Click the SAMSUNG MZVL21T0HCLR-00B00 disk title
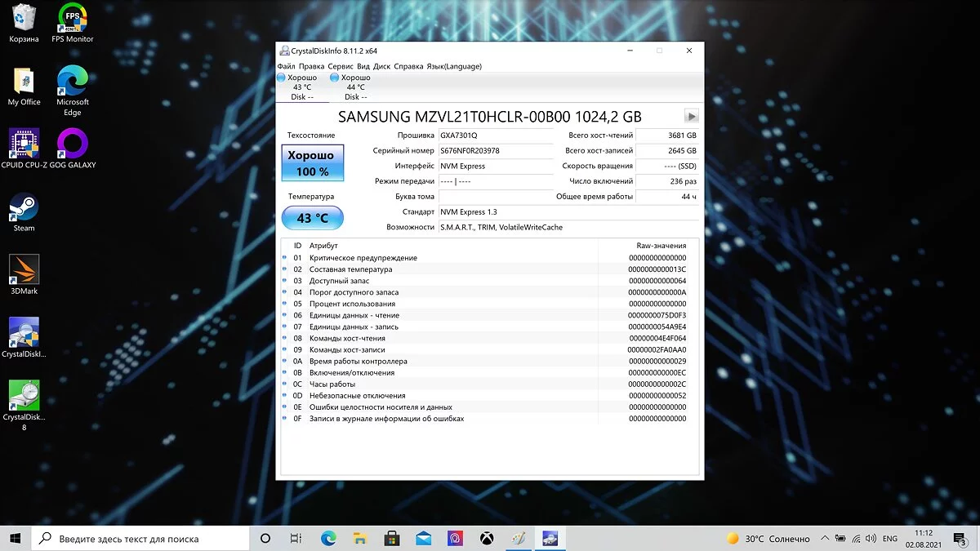This screenshot has width=980, height=551. [x=490, y=116]
